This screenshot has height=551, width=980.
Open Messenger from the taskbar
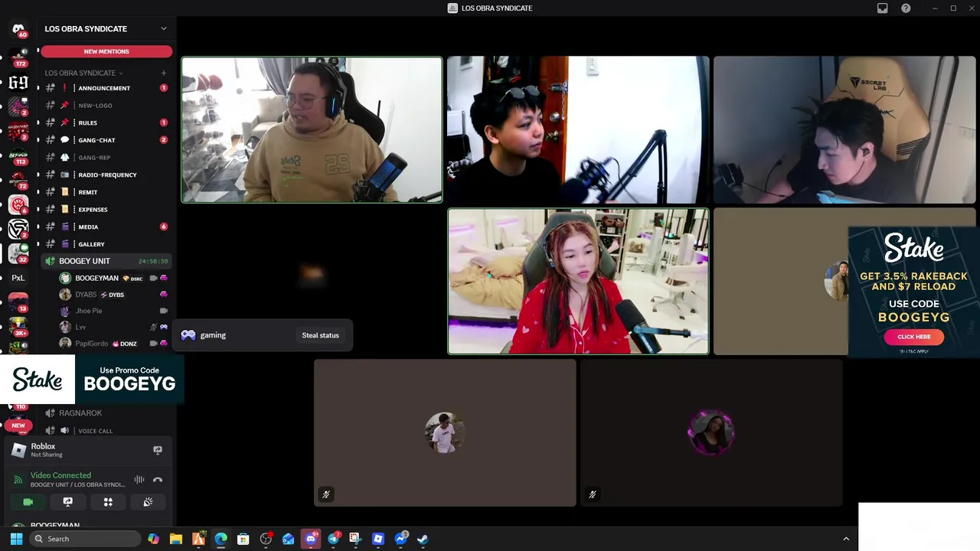point(400,539)
